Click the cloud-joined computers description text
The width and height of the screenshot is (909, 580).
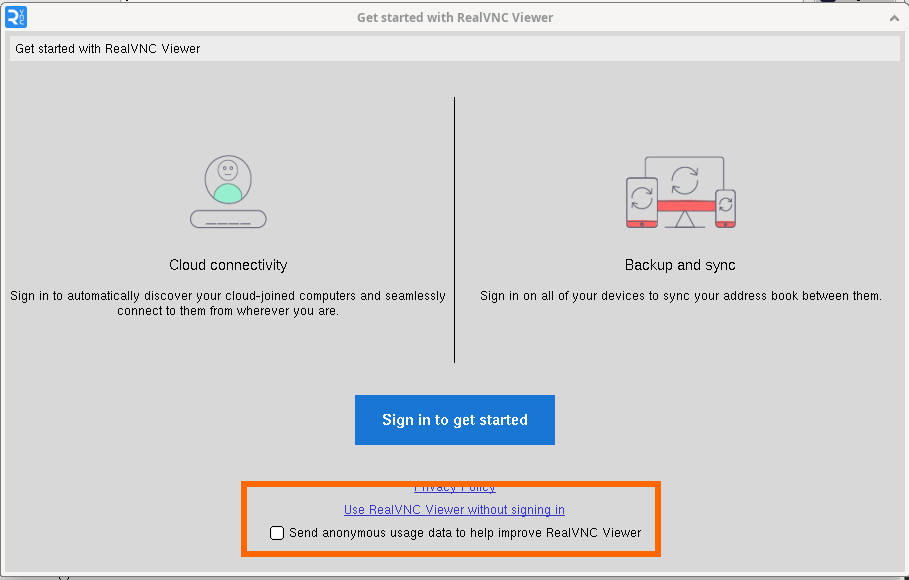[228, 303]
